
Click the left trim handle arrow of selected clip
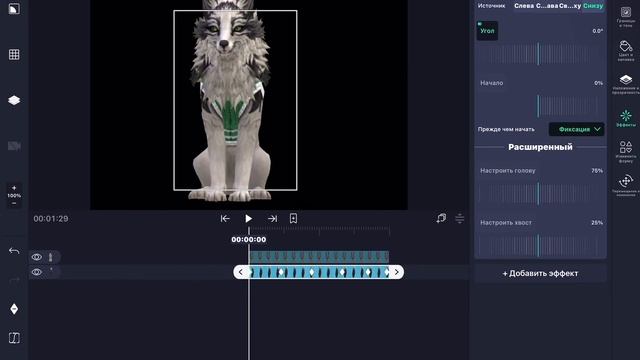click(x=241, y=272)
